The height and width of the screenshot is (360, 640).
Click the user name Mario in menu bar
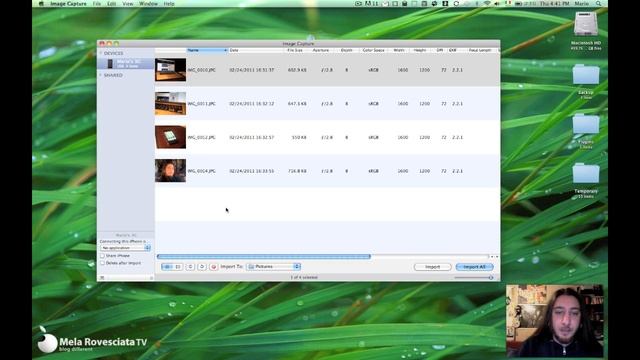pos(582,4)
